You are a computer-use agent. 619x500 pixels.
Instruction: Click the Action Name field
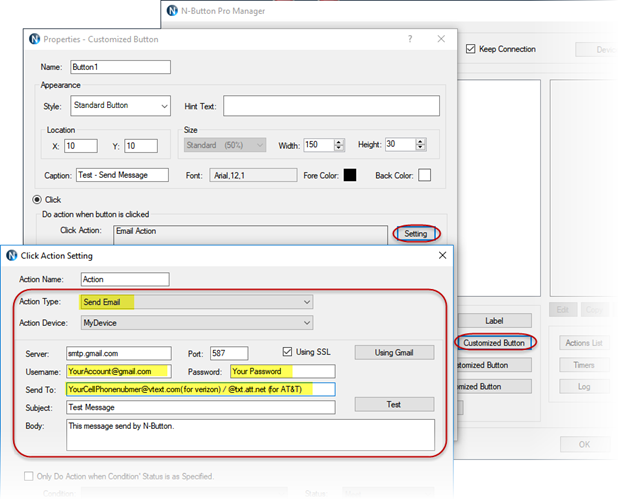(x=125, y=279)
